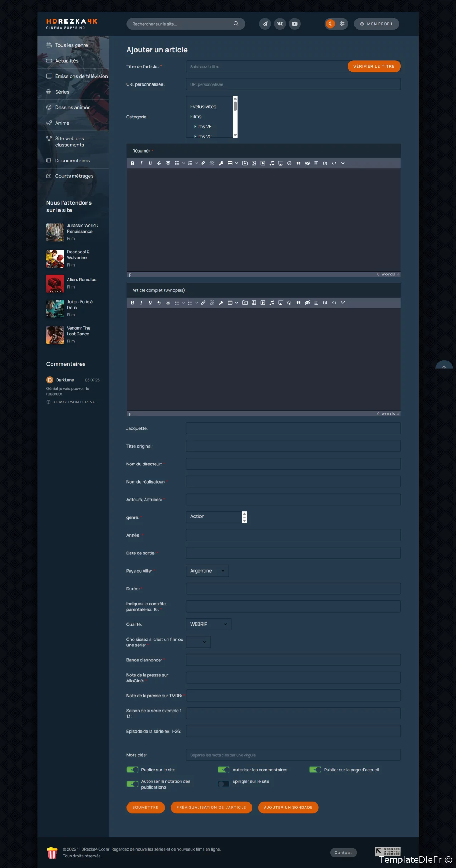Screen dimensions: 456x868
Task: Open the Telegram link in header
Action: 265,24
